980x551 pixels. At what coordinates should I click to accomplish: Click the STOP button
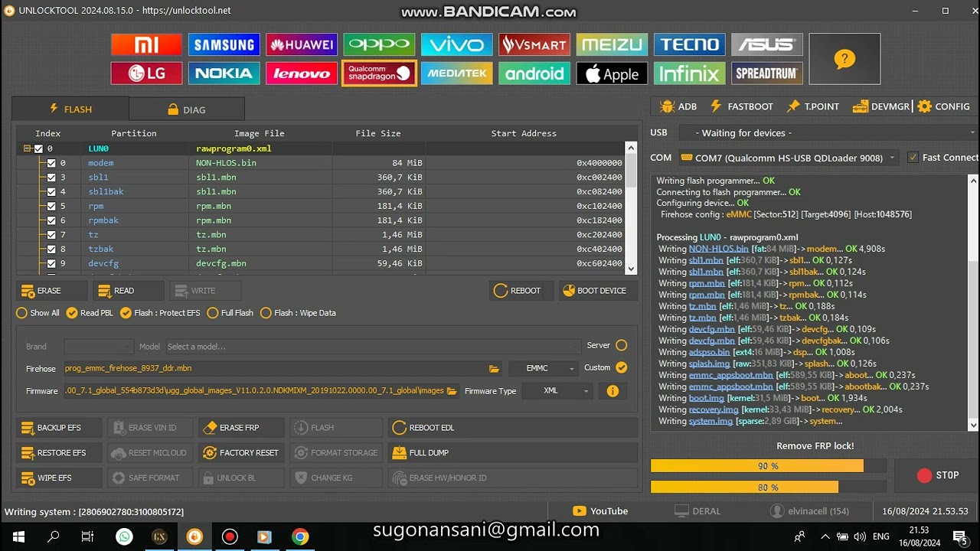click(x=938, y=475)
